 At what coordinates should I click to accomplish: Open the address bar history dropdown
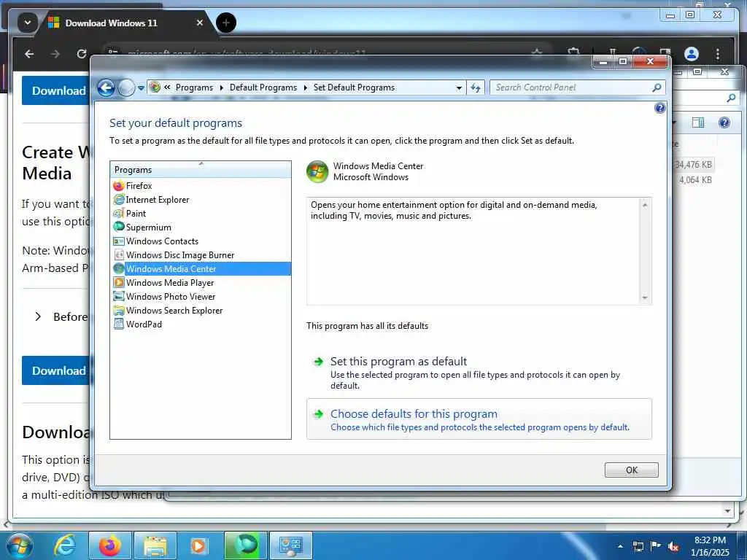[459, 88]
